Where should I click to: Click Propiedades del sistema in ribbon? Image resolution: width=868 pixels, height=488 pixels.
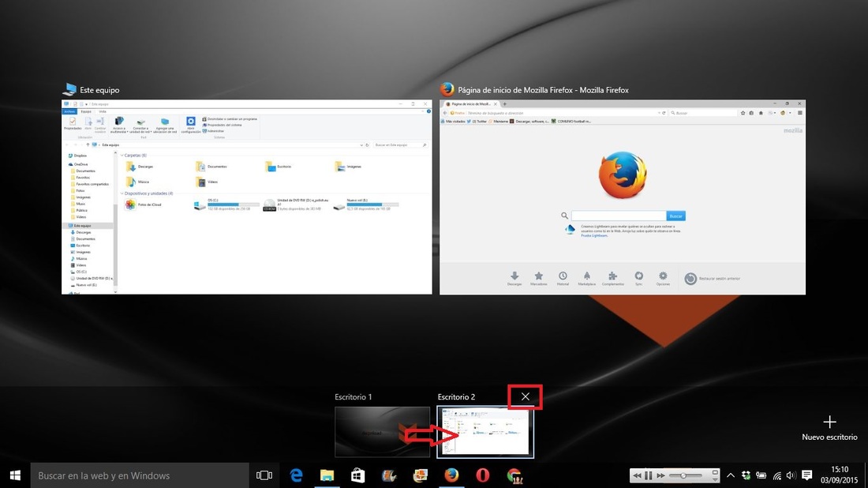point(222,126)
